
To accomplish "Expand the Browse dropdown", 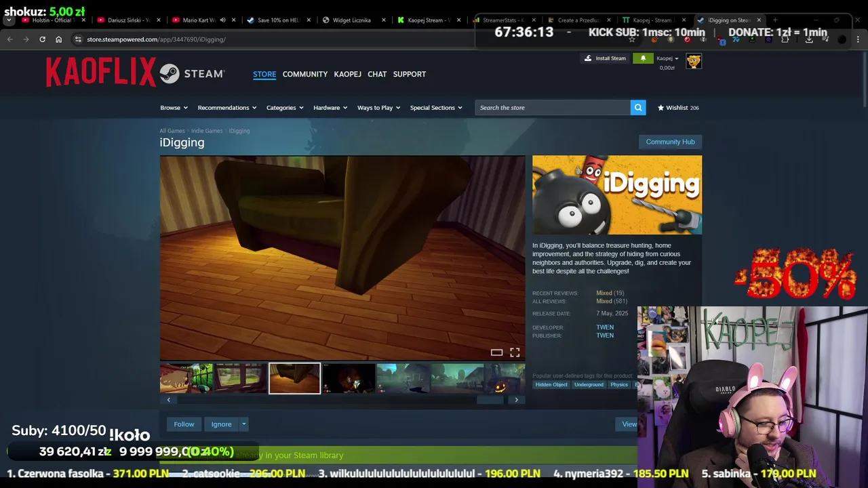I will (x=174, y=108).
